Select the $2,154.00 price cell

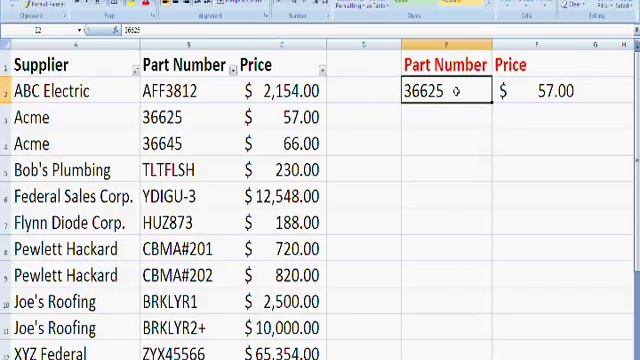(x=282, y=90)
